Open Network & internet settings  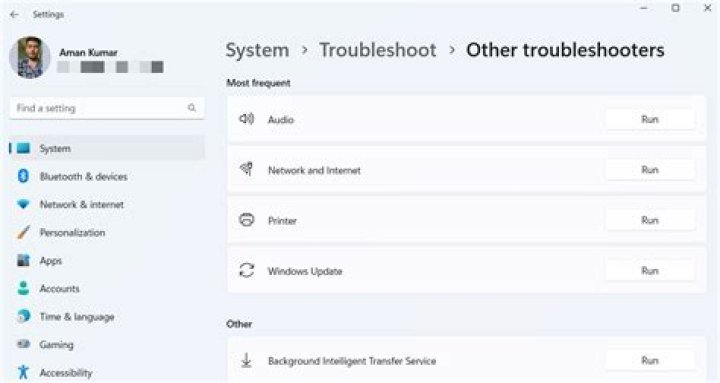(x=82, y=205)
